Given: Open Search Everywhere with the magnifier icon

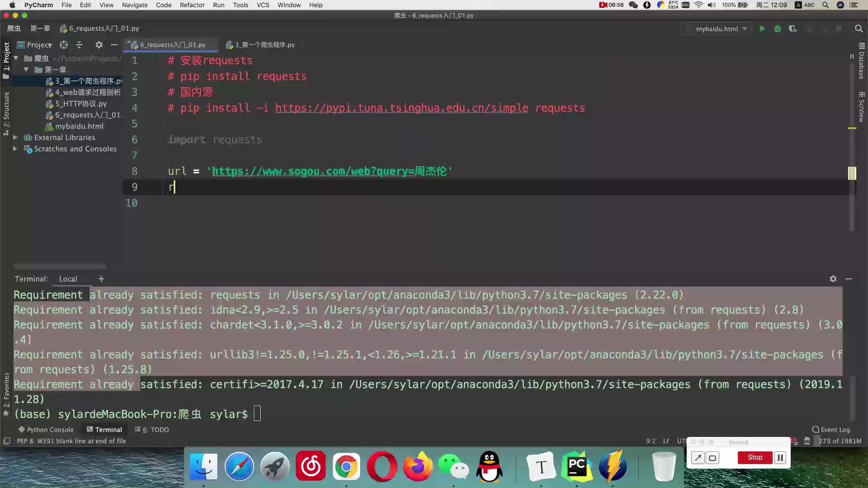Looking at the screenshot, I should [x=859, y=28].
